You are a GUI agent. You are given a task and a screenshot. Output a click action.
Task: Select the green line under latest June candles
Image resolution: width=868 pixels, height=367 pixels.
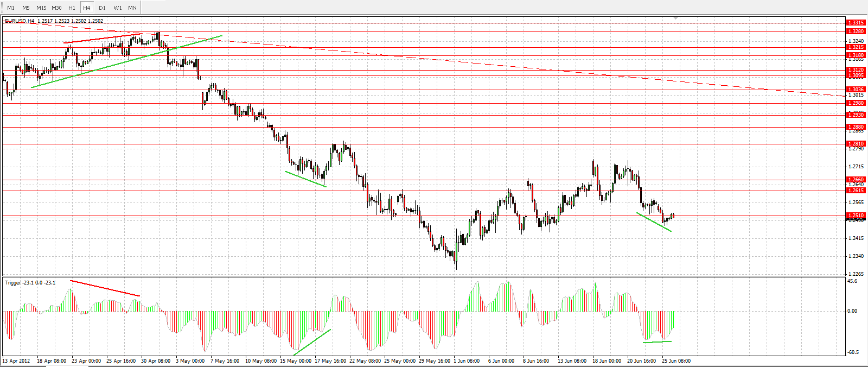(x=654, y=222)
